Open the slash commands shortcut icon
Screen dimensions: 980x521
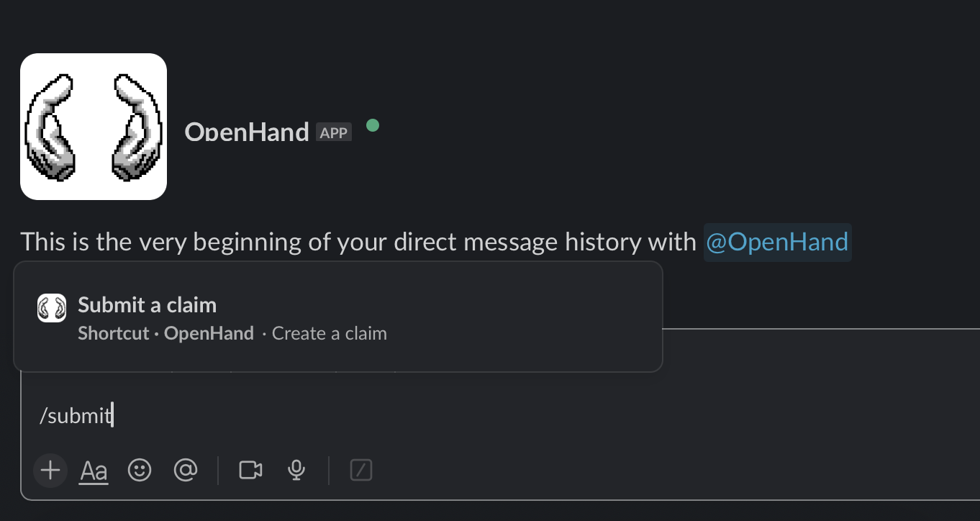(360, 470)
